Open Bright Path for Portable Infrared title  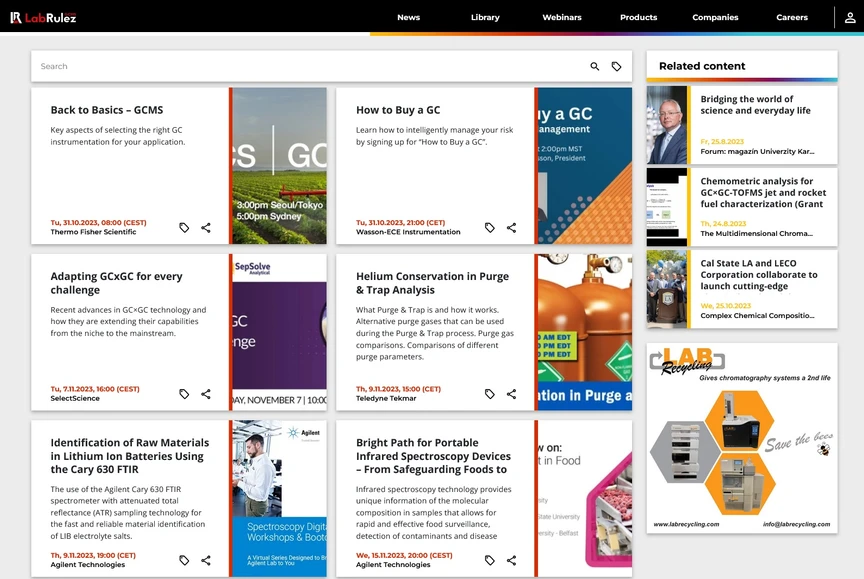433,456
